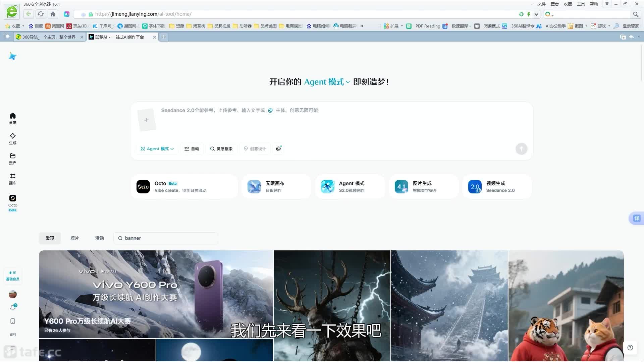This screenshot has height=362, width=644.
Task: Open the 扩展 extensions dropdown
Action: coord(393,26)
